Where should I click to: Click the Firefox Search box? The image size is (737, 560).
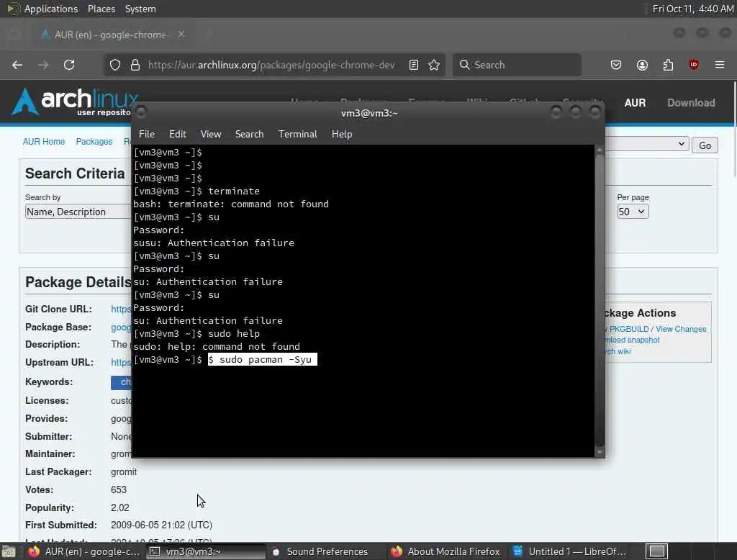(x=517, y=65)
